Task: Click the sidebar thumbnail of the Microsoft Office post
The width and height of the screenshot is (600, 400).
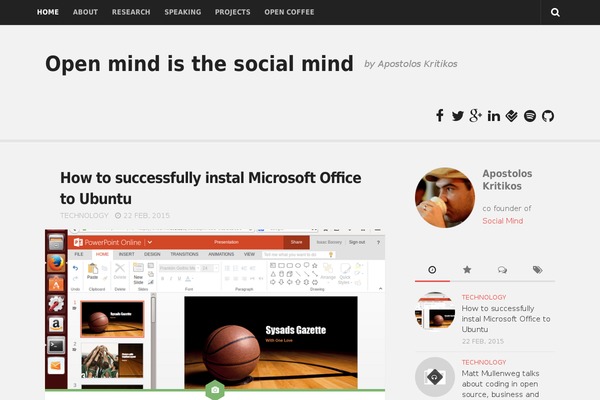Action: coord(435,312)
